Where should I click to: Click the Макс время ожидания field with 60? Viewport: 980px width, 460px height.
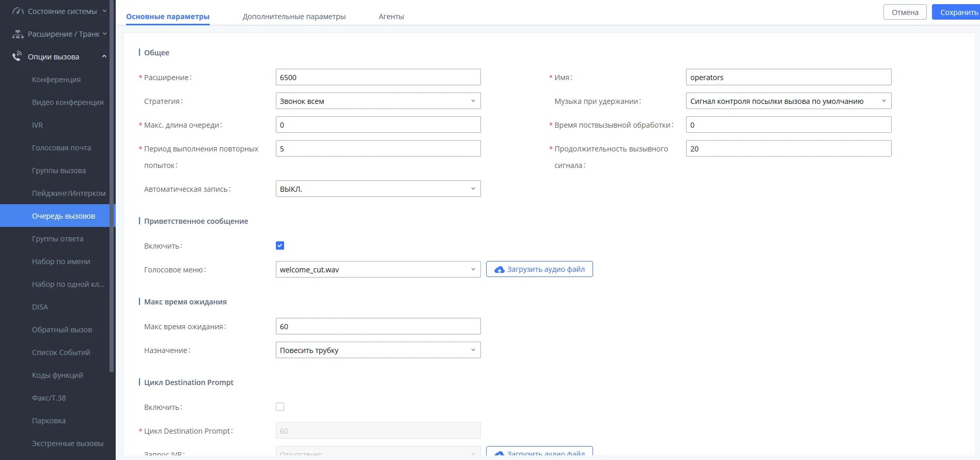click(x=378, y=326)
